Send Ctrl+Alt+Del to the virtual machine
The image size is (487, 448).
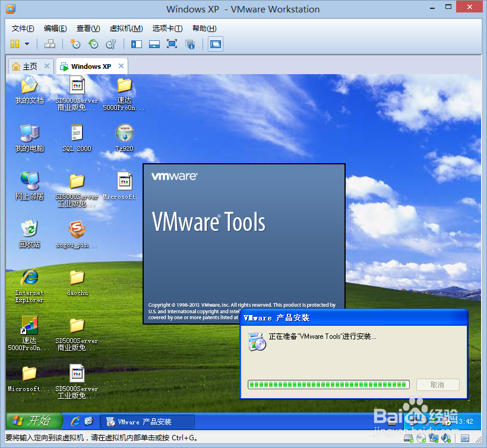(50, 44)
